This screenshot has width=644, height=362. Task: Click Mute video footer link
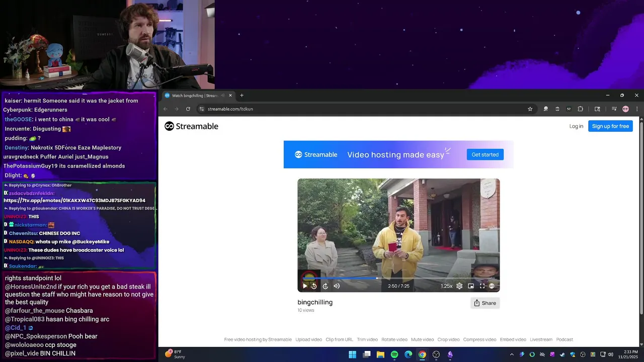[423, 339]
